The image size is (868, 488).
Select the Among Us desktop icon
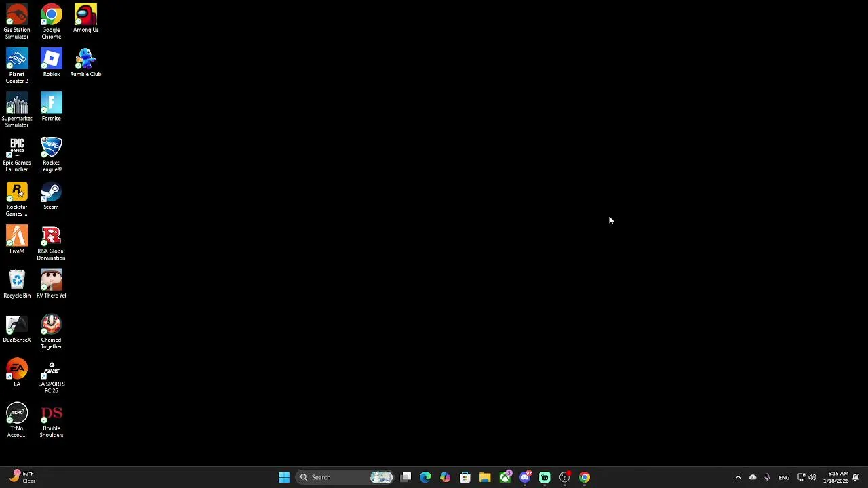click(x=85, y=18)
